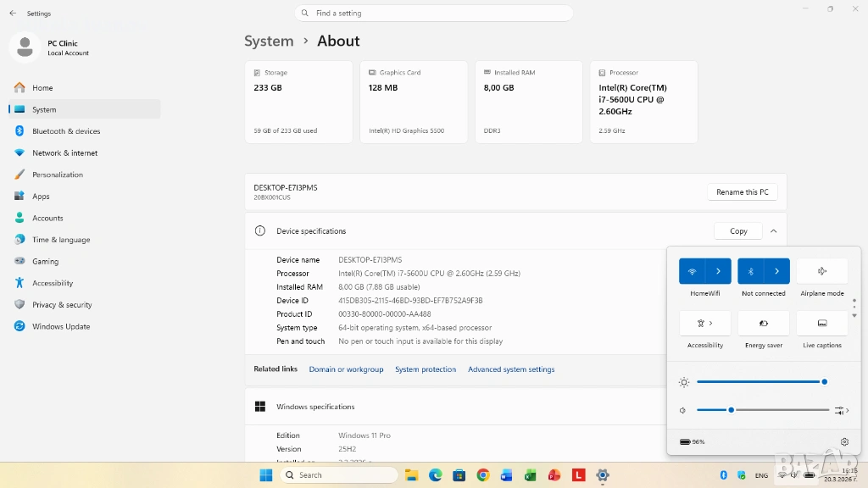868x488 pixels.
Task: Open Windows Update settings page
Action: pos(61,326)
